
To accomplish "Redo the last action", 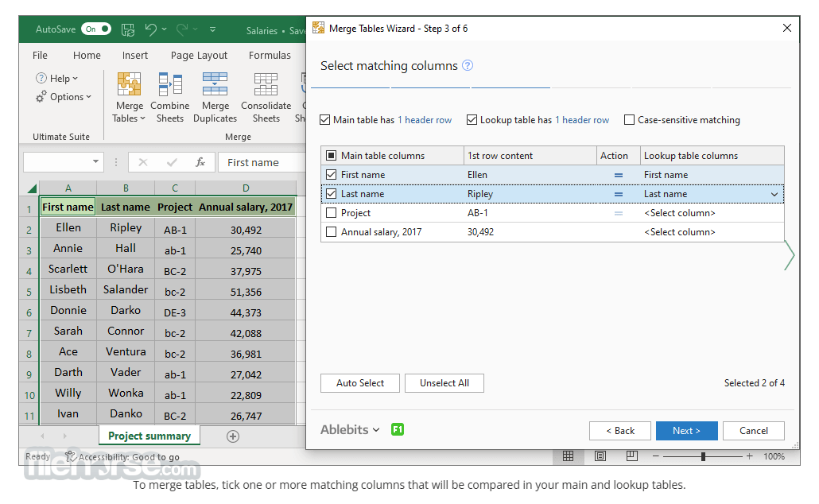I will click(x=182, y=29).
